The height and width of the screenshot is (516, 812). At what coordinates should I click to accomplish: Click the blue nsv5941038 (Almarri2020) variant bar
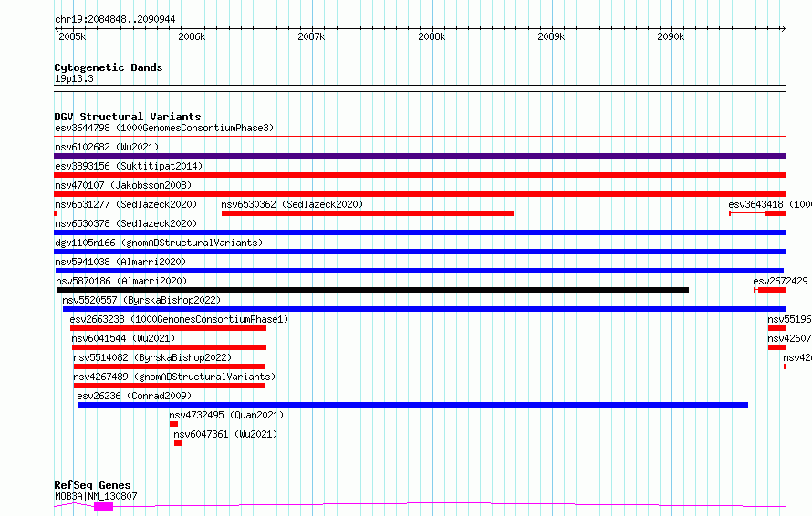420,271
